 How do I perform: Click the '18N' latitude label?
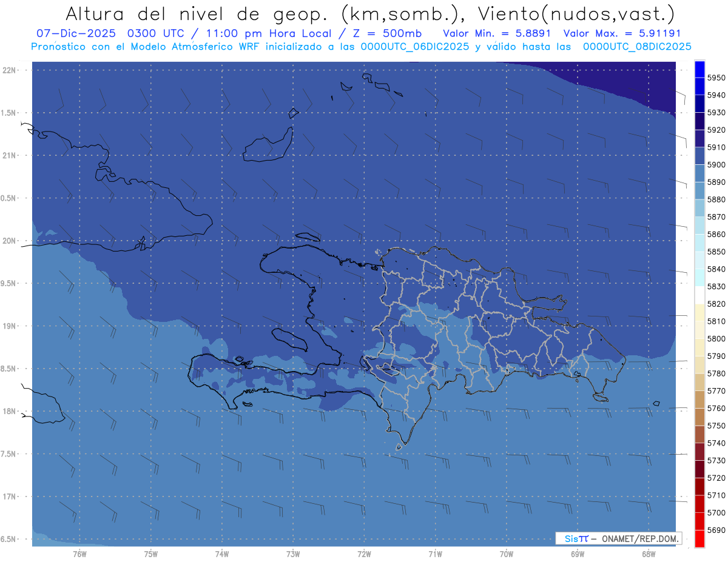click(8, 411)
